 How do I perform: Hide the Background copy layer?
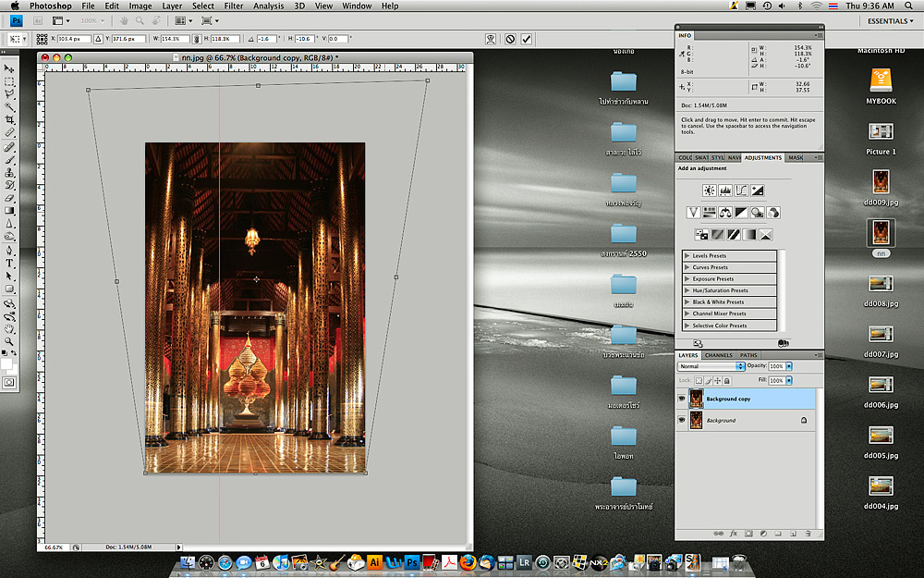(x=682, y=399)
